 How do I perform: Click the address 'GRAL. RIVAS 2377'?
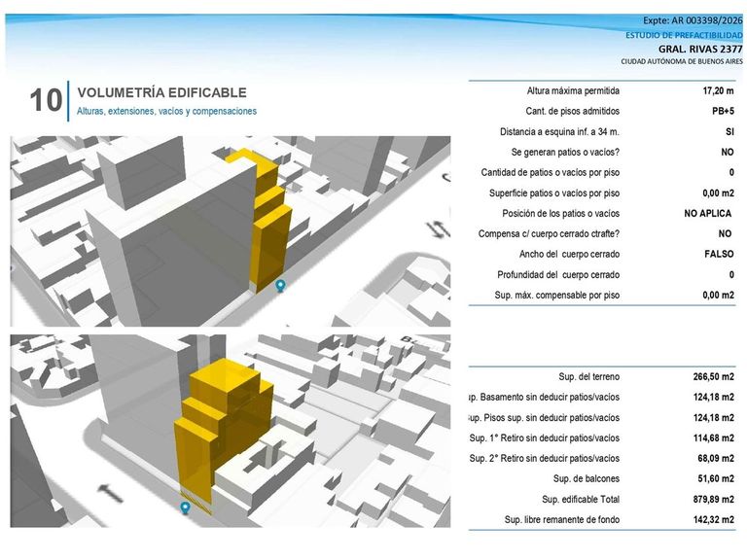700,49
